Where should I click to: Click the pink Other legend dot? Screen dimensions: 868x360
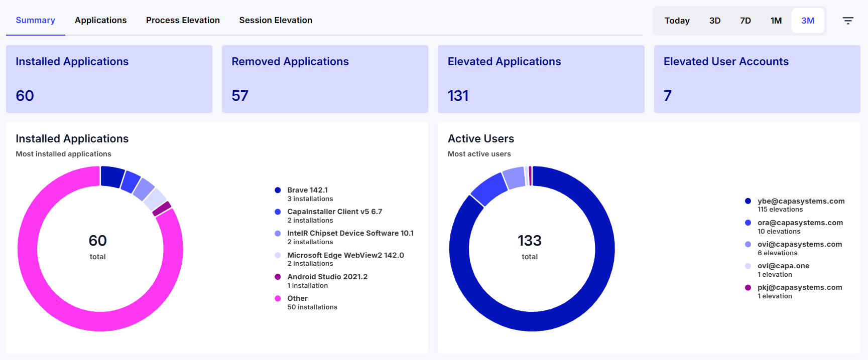[x=278, y=298]
